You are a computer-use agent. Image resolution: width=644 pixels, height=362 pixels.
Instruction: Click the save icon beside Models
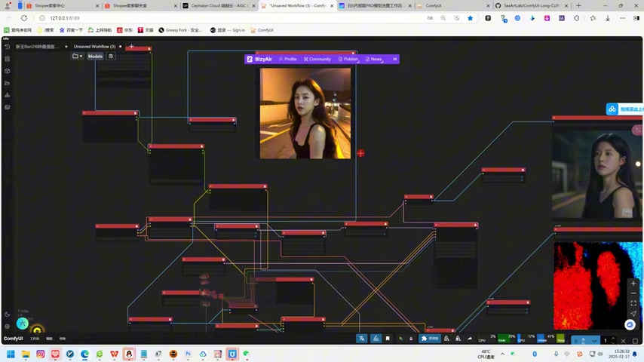pos(111,57)
